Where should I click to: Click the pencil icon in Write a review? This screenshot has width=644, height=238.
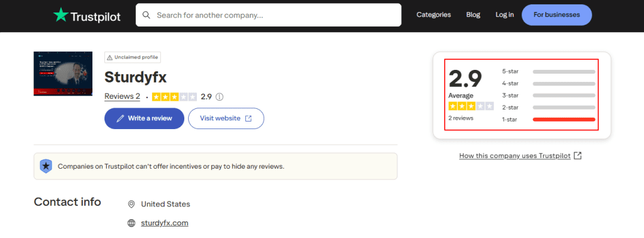tap(120, 118)
